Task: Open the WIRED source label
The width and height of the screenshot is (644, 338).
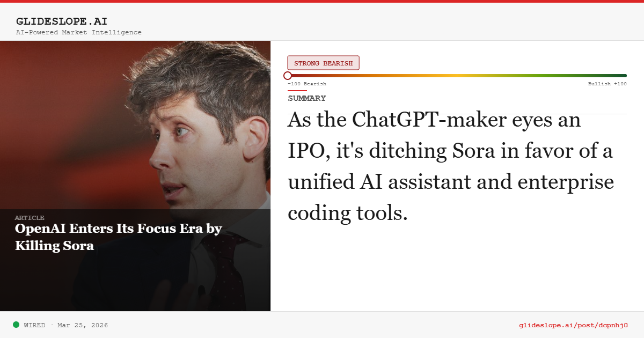Action: (34, 325)
